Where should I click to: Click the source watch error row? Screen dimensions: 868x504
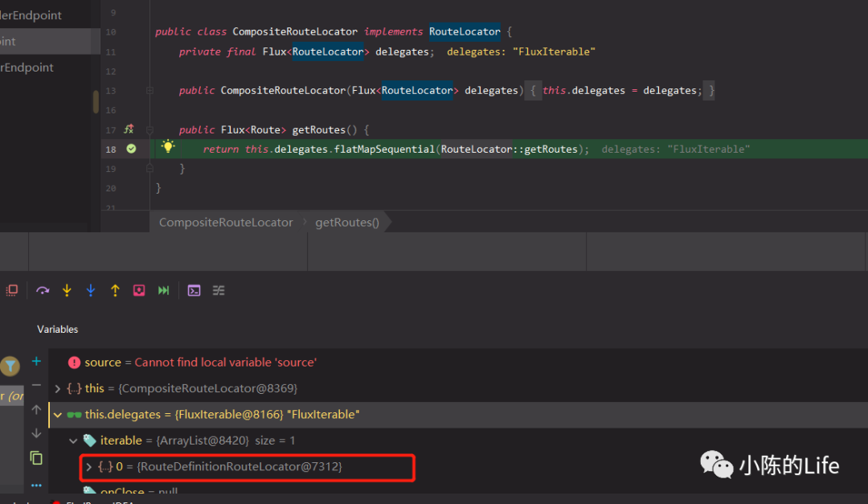pyautogui.click(x=458, y=363)
